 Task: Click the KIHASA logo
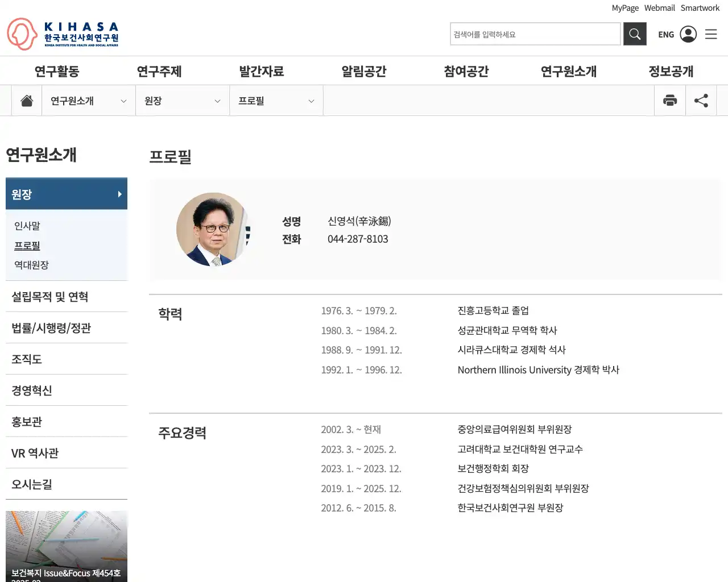pos(63,34)
